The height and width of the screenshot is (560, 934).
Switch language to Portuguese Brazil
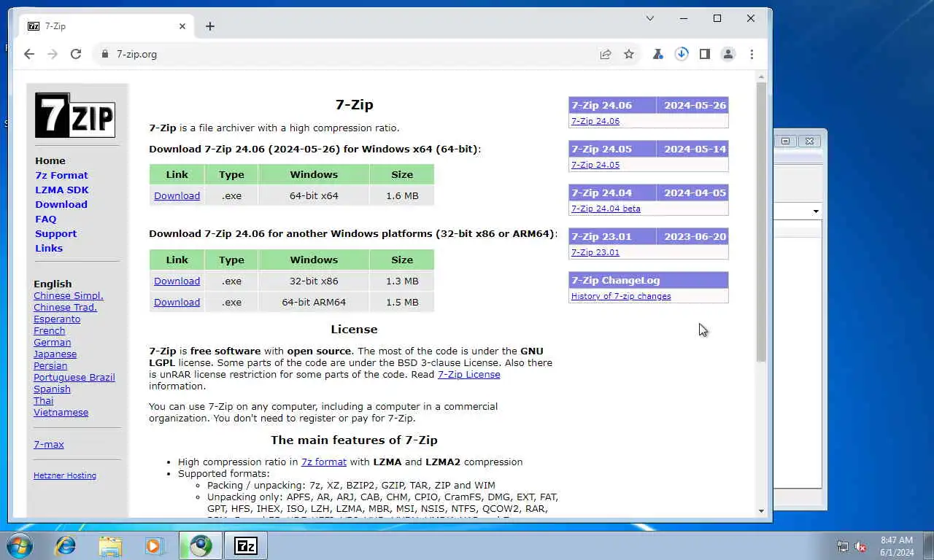(x=74, y=377)
